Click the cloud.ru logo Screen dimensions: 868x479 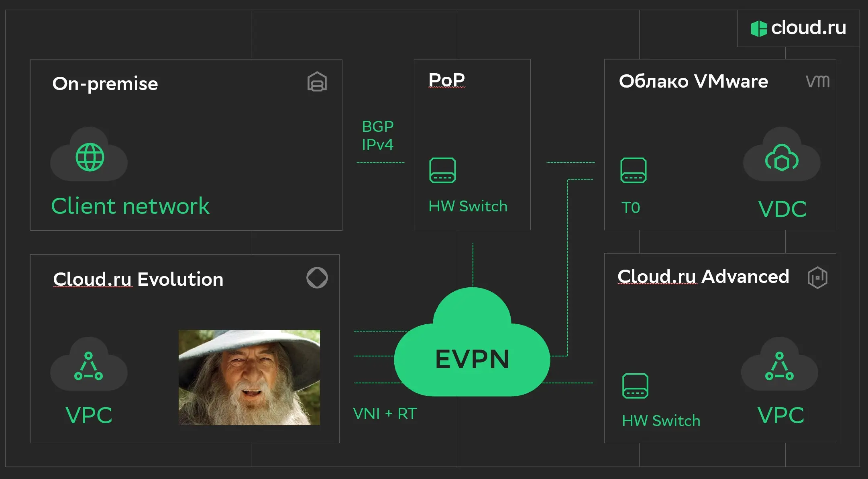tap(798, 28)
